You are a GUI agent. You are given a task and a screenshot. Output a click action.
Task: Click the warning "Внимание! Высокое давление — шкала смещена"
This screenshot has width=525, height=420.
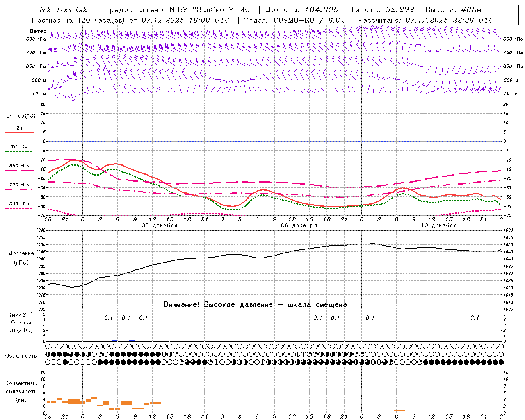click(256, 305)
